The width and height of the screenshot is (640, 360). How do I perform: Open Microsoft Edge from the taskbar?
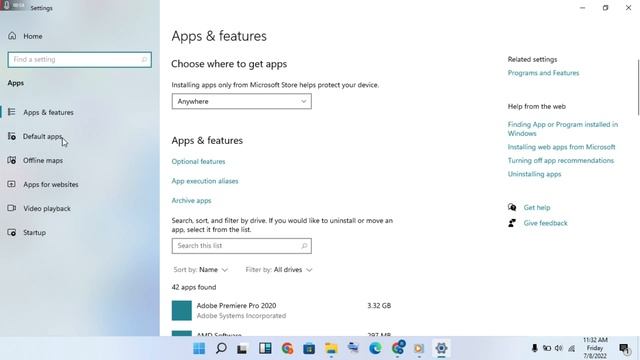click(x=375, y=349)
